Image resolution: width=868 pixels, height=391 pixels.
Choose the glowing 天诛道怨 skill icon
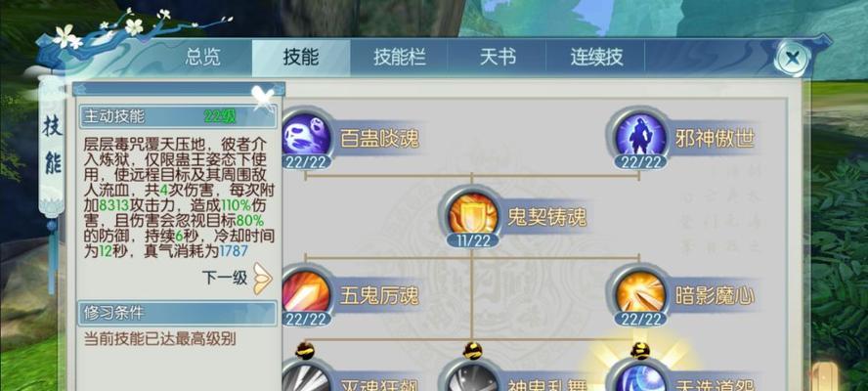click(641, 377)
